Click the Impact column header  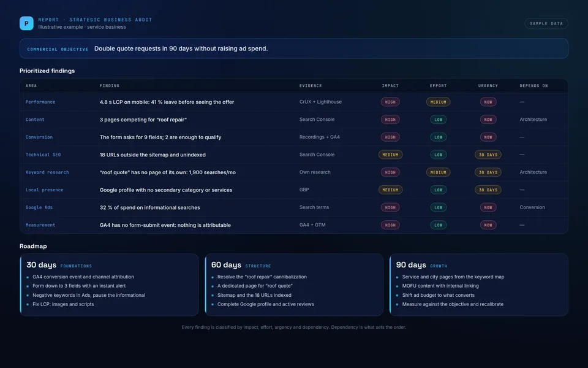(390, 86)
